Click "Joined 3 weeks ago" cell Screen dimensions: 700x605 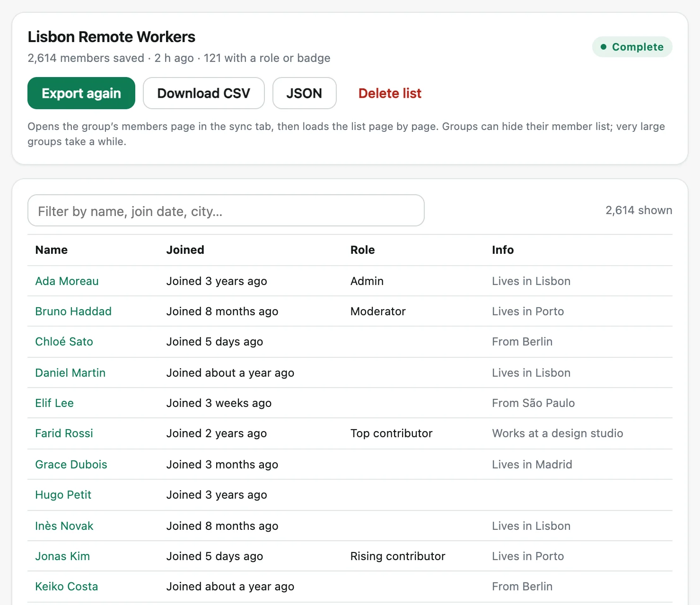click(x=219, y=403)
